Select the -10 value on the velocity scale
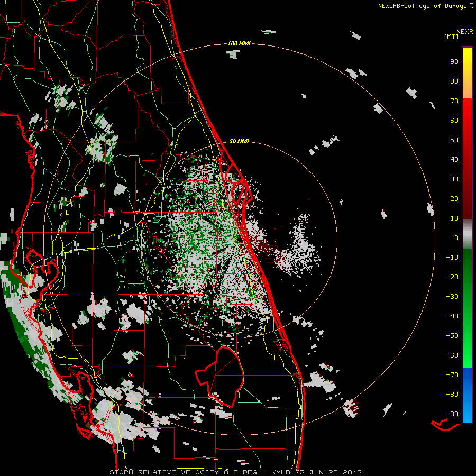Viewport: 476px width, 476px height. [x=452, y=258]
